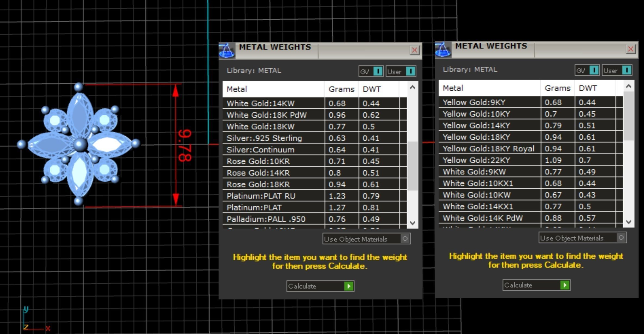Close the left Metal Weights panel
Screen dimensions: 644x334
(414, 50)
